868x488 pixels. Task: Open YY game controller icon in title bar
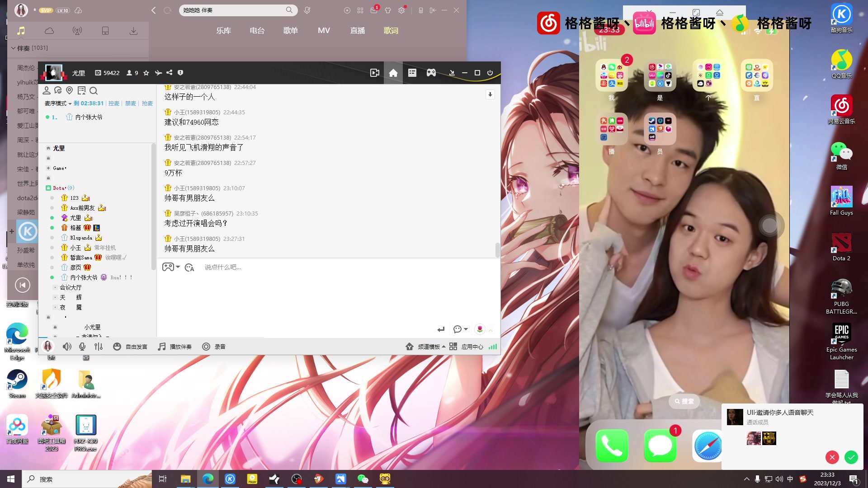pos(431,73)
